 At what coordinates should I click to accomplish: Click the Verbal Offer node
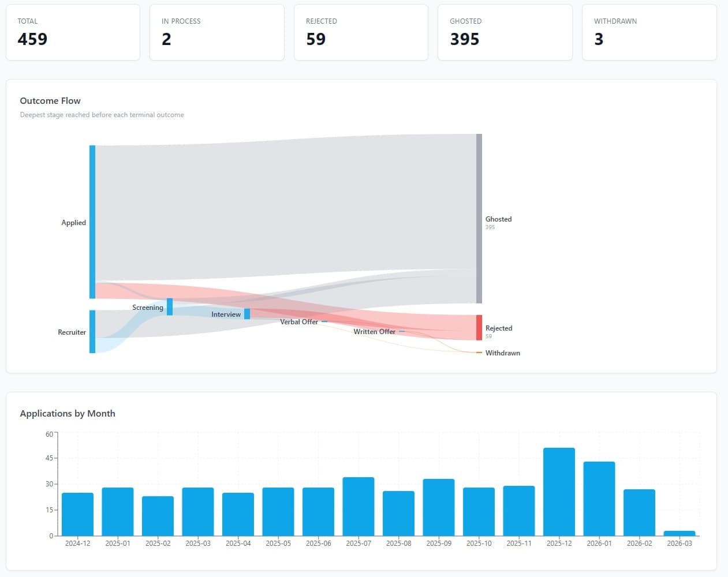[x=324, y=321]
